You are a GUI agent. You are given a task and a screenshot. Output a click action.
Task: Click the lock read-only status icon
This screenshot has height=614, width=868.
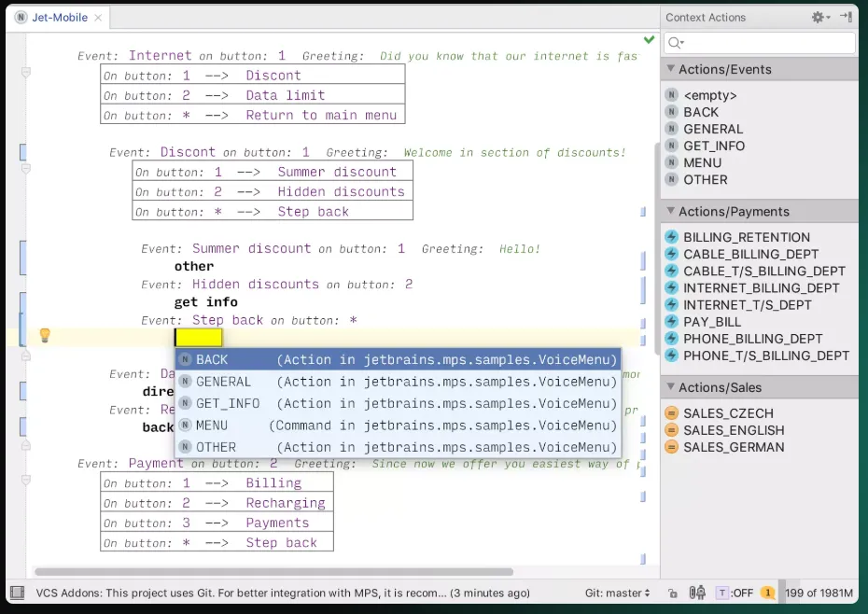pyautogui.click(x=672, y=593)
